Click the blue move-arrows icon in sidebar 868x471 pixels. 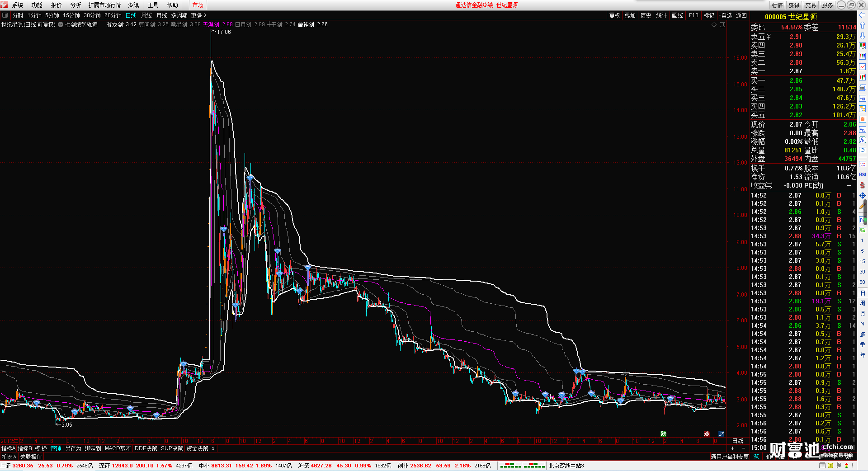tap(862, 195)
